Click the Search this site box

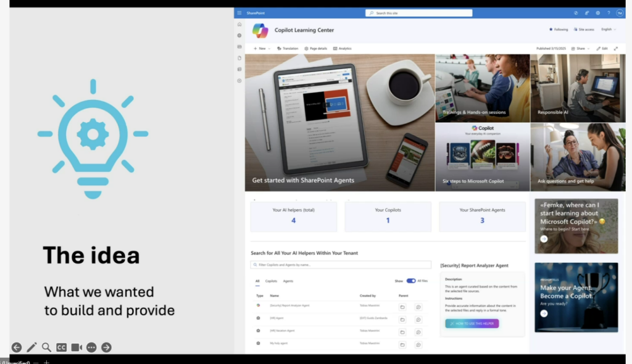tap(419, 13)
